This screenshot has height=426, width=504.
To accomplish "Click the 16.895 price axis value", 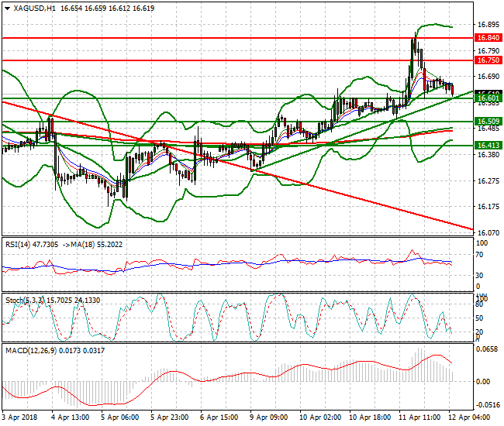I will pos(488,25).
